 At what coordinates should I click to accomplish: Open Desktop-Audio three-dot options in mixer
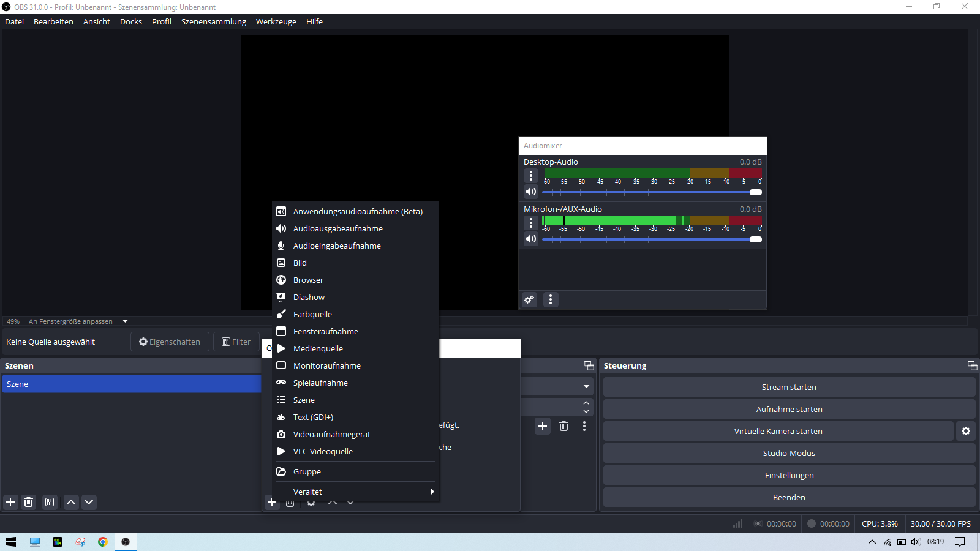coord(531,176)
